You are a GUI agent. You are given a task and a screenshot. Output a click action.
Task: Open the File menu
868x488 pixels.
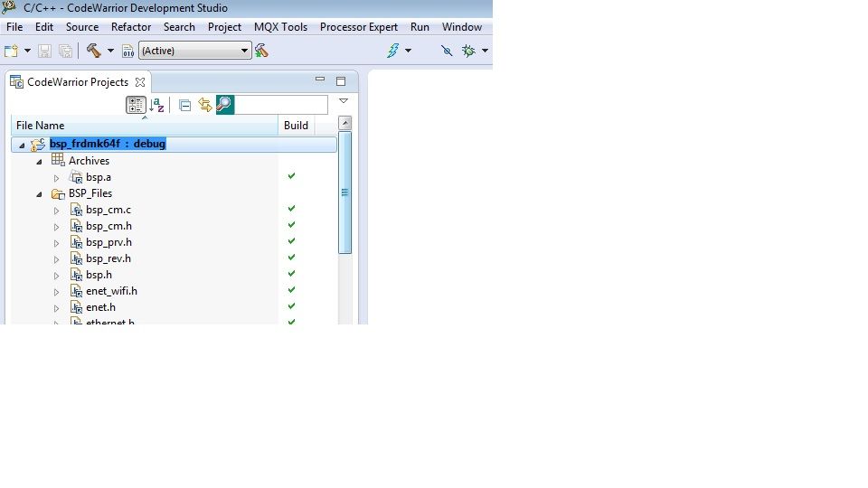point(14,27)
